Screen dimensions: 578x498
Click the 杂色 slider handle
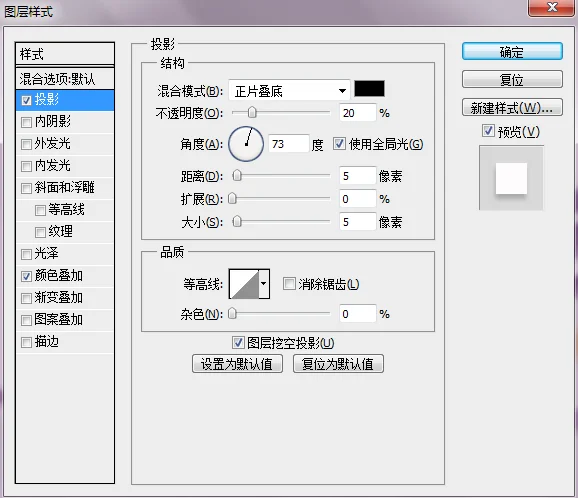tap(232, 314)
